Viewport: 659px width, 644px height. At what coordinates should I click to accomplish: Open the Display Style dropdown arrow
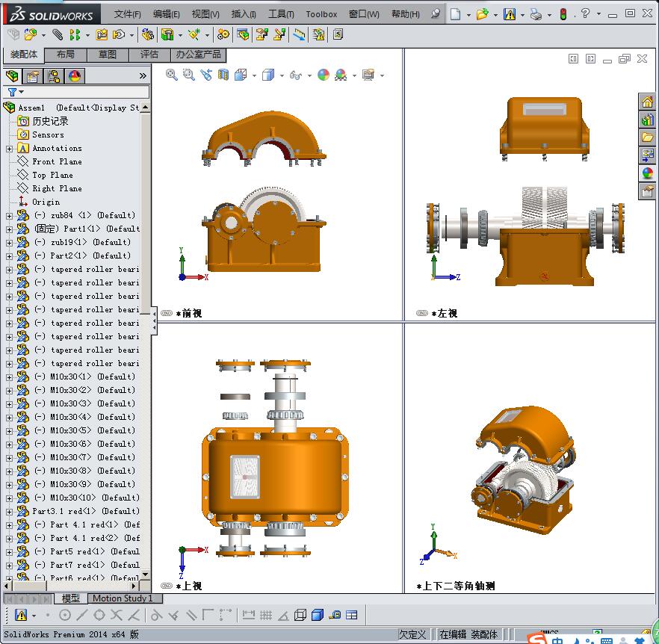coord(282,75)
